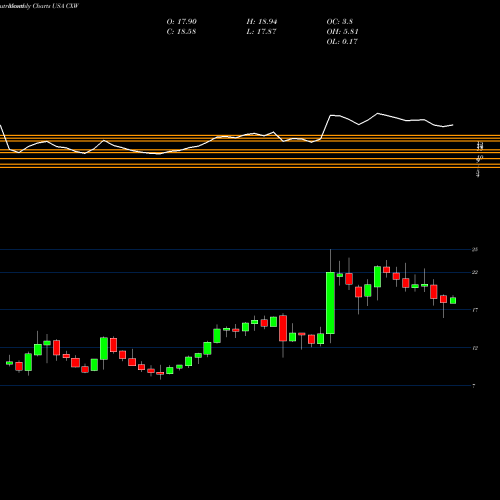The image size is (500, 500).
Task: Click the last green candle on the right
Action: (453, 300)
